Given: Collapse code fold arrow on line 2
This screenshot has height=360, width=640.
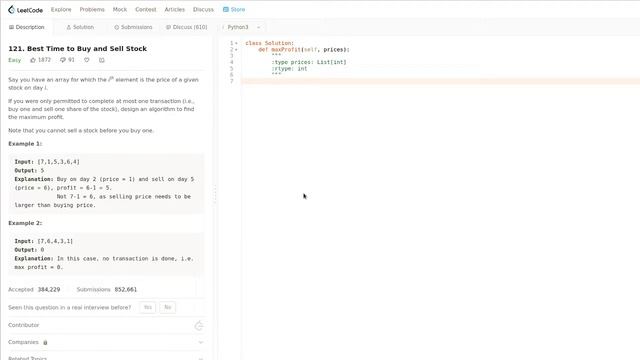Looking at the screenshot, I should pyautogui.click(x=236, y=50).
